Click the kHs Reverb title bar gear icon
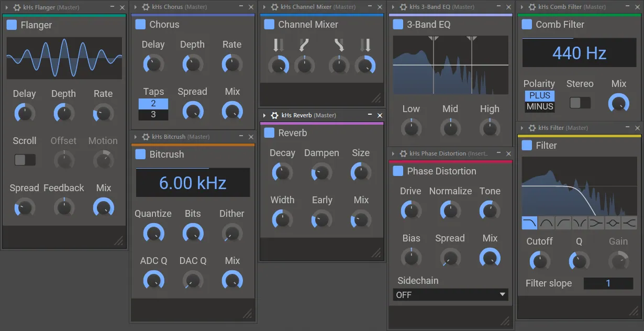Viewport: 644px width, 331px height. (275, 115)
